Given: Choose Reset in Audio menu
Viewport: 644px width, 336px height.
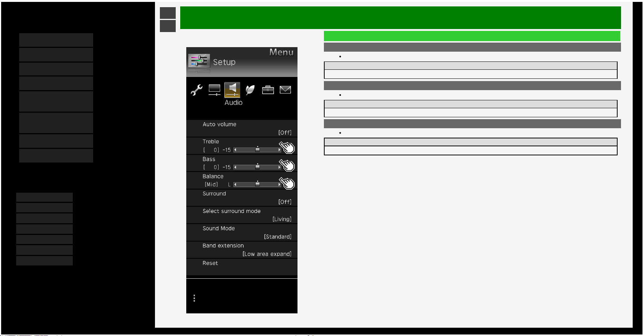Looking at the screenshot, I should click(242, 267).
